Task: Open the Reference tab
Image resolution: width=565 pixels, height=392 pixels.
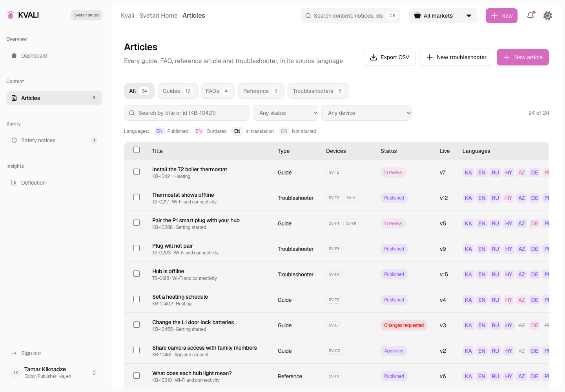Action: click(x=261, y=91)
